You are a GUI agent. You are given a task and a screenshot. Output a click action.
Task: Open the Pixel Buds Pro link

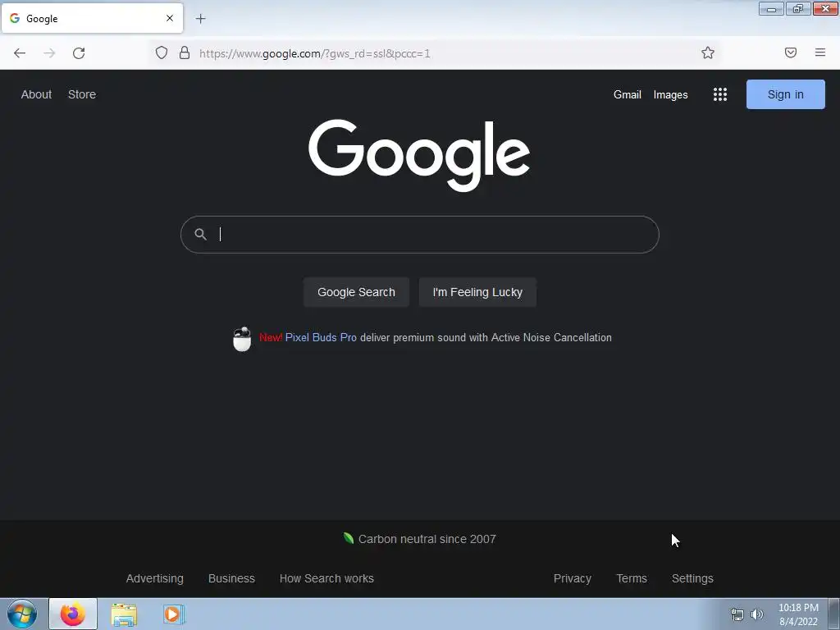[321, 337]
